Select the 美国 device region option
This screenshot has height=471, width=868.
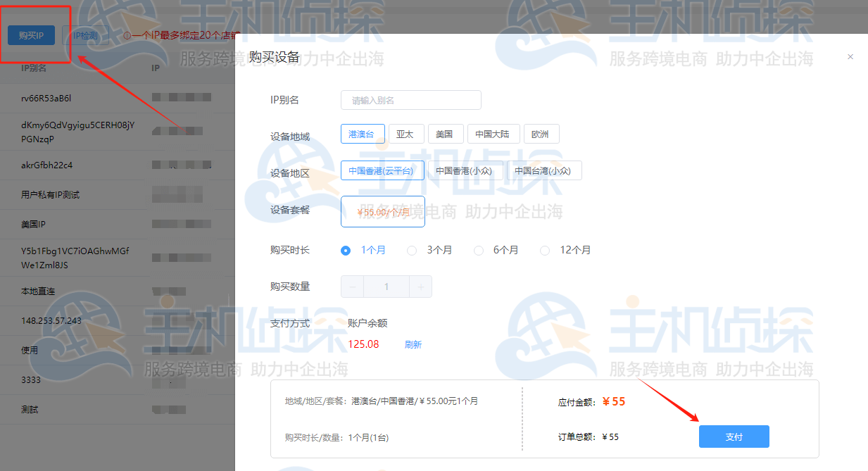click(x=445, y=133)
